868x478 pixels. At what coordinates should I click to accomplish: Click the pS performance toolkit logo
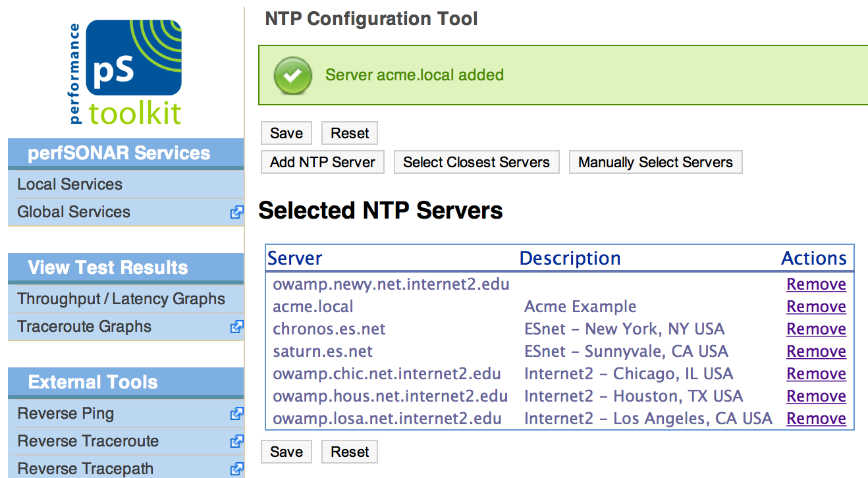125,72
